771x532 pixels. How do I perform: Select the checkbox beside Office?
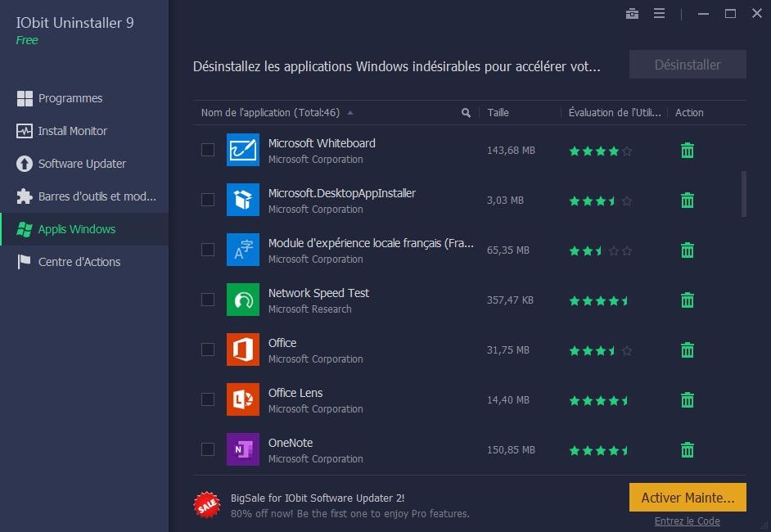pos(208,349)
